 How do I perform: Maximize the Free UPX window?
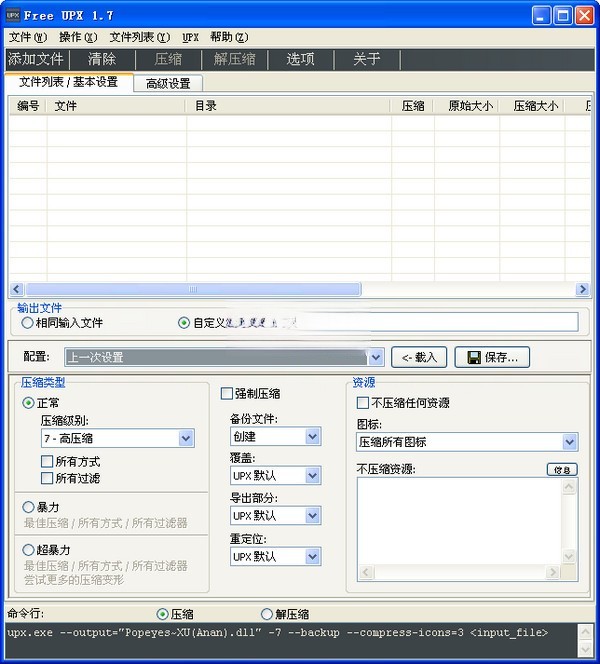coord(563,16)
